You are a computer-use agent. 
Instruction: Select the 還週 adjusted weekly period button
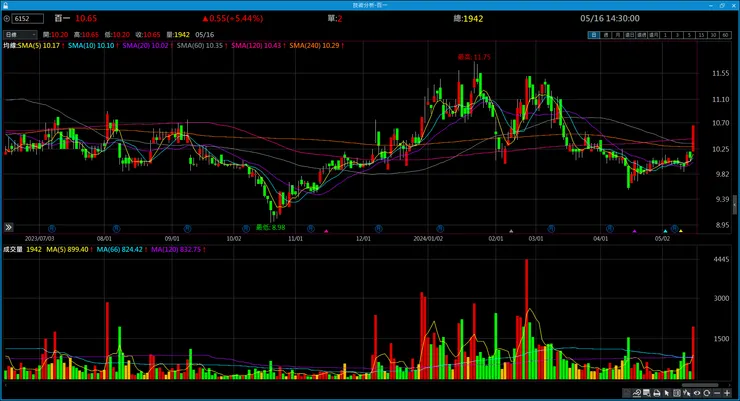pyautogui.click(x=642, y=35)
